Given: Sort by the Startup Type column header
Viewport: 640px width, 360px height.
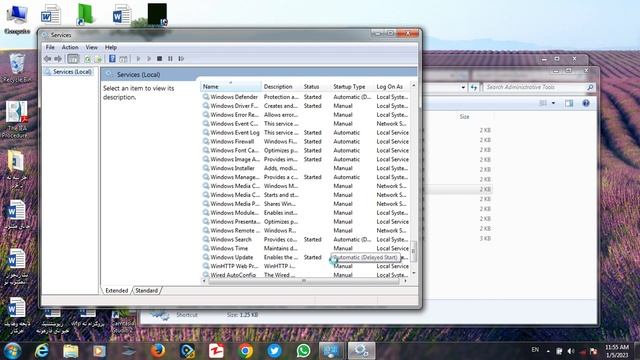Looking at the screenshot, I should click(x=352, y=87).
